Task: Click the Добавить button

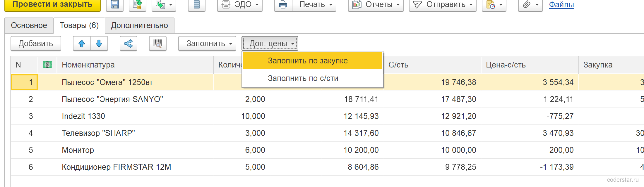Action: click(36, 44)
